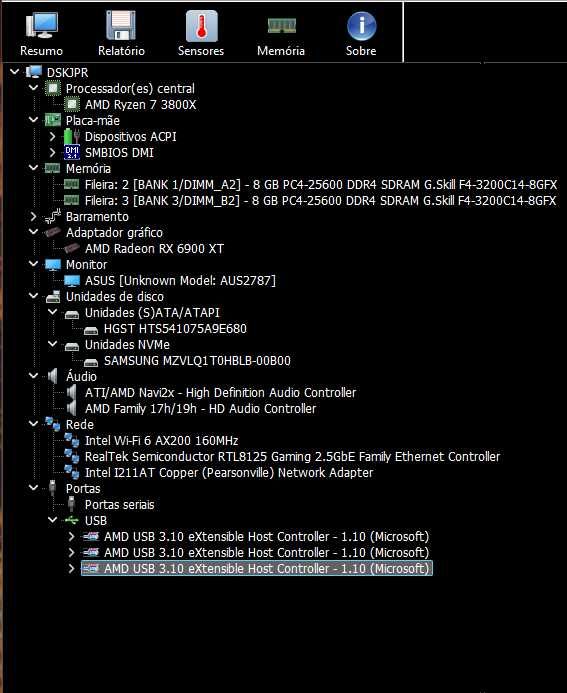567x693 pixels.
Task: Collapse the Áudio node
Action: [34, 376]
